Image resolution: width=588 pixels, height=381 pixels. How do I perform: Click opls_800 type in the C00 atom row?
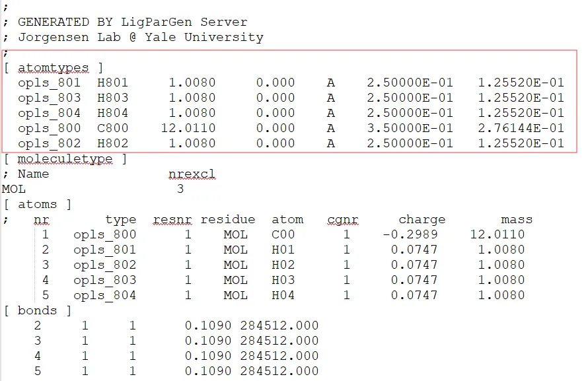tap(104, 235)
